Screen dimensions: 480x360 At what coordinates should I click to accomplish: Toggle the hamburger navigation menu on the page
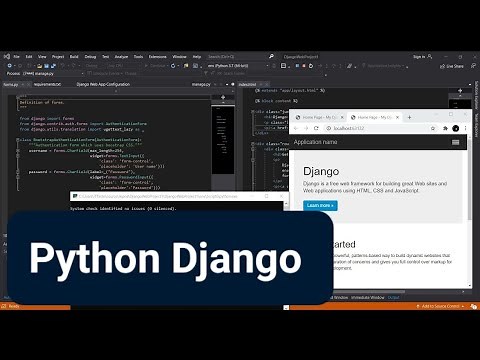pos(455,142)
